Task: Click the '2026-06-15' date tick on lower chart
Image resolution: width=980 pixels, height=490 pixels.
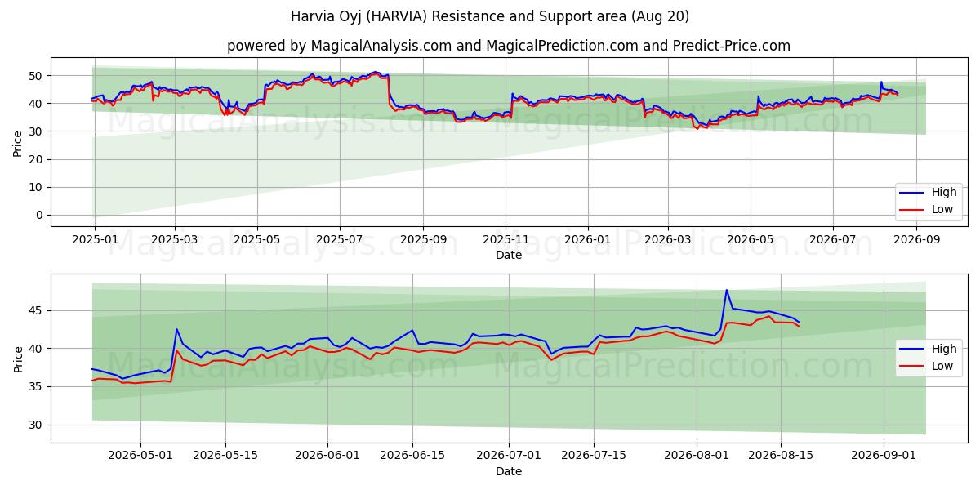Action: pos(412,457)
